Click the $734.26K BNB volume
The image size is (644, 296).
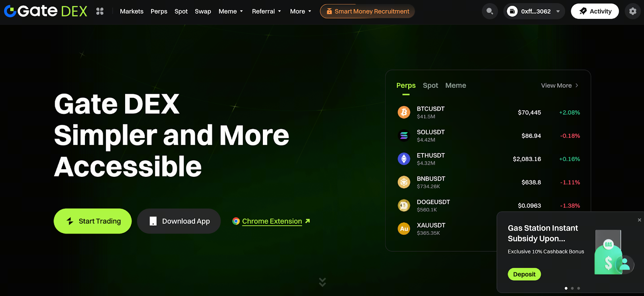(x=428, y=186)
